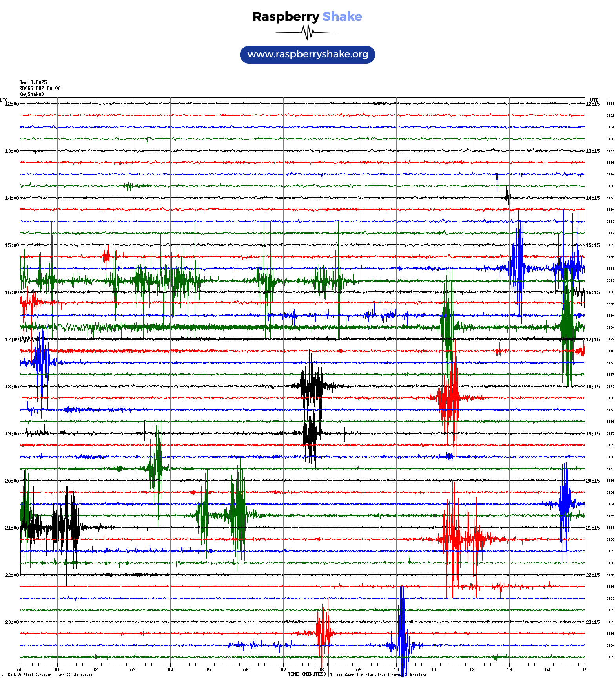Image resolution: width=616 pixels, height=680 pixels.
Task: Click the seismic pulse icon below the logo
Action: click(307, 32)
